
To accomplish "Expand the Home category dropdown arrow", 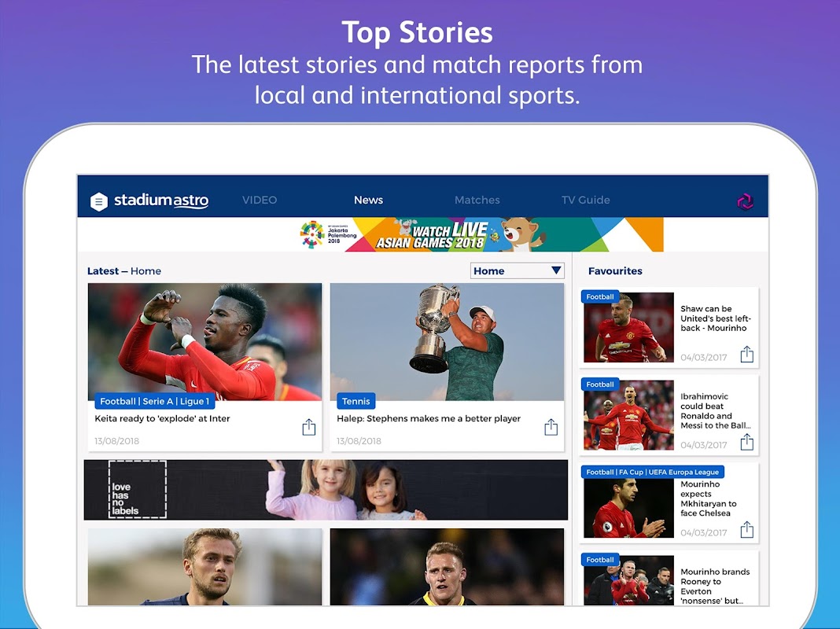I will (556, 270).
